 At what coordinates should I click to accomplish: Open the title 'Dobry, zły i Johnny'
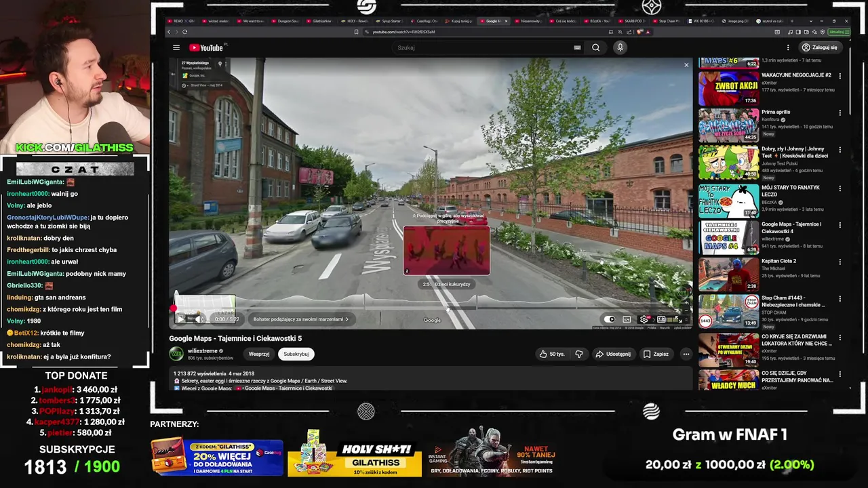click(795, 152)
